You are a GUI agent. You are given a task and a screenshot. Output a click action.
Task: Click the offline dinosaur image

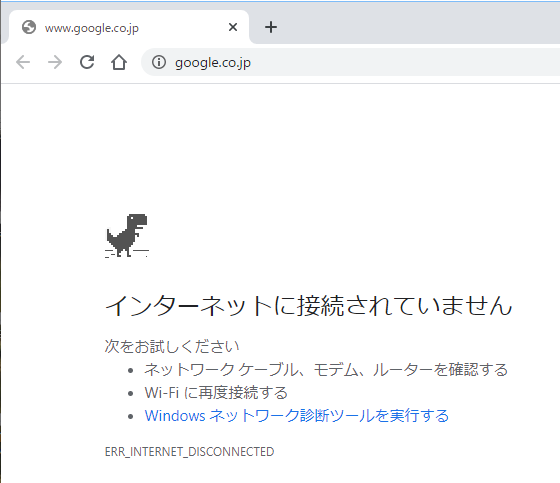click(x=127, y=236)
